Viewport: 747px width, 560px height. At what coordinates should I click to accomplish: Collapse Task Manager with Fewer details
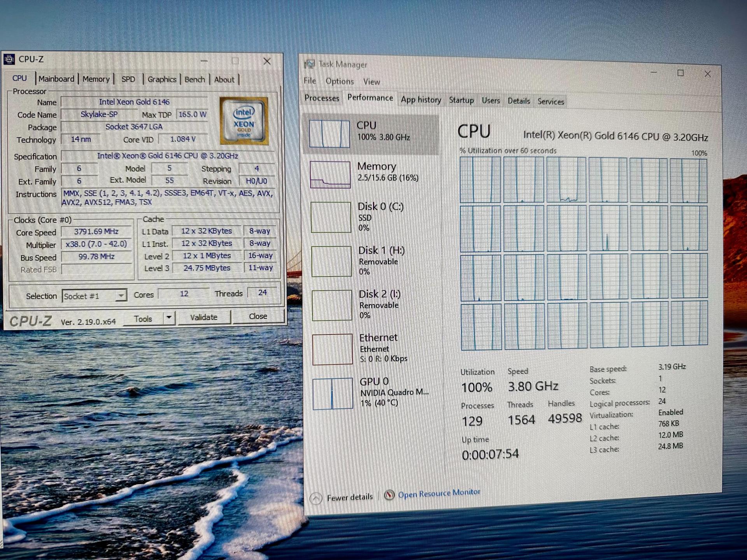[342, 497]
